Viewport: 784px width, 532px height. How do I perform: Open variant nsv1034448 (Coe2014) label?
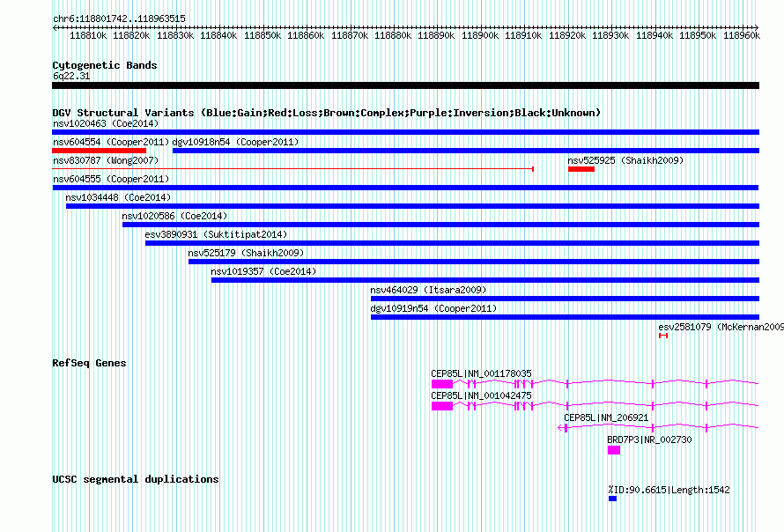[x=118, y=197]
